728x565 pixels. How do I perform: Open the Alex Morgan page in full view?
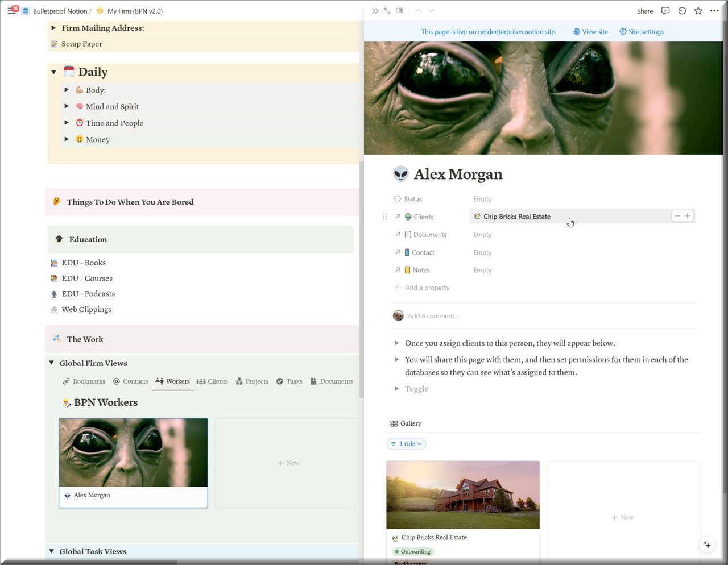pos(387,11)
